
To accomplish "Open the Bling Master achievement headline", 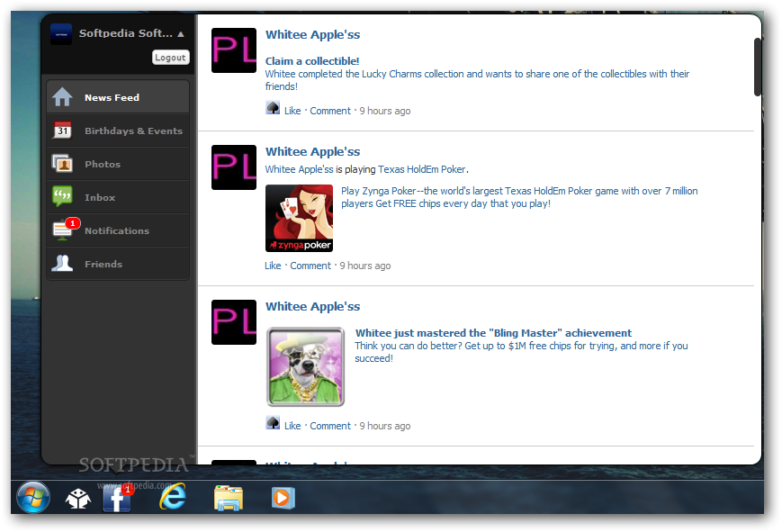I will [x=493, y=333].
